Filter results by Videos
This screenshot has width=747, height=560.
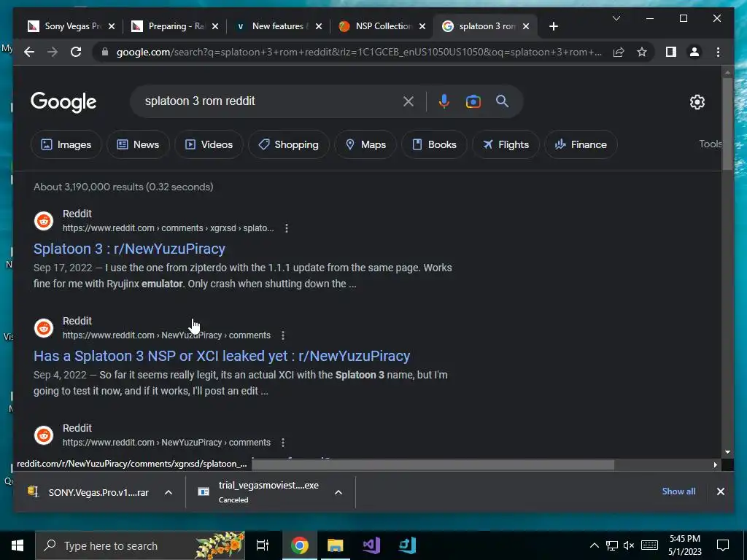click(208, 144)
